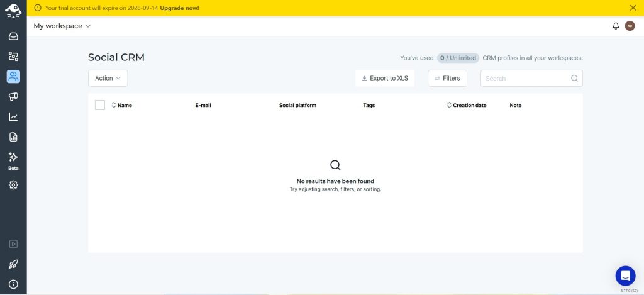This screenshot has height=295, width=644.
Task: Open the Inbox icon in sidebar
Action: point(13,36)
